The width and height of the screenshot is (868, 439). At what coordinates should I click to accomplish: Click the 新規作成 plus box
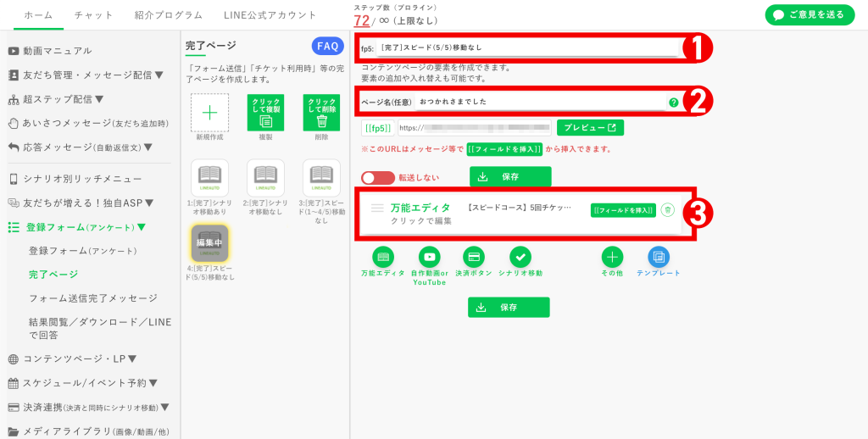[x=210, y=113]
